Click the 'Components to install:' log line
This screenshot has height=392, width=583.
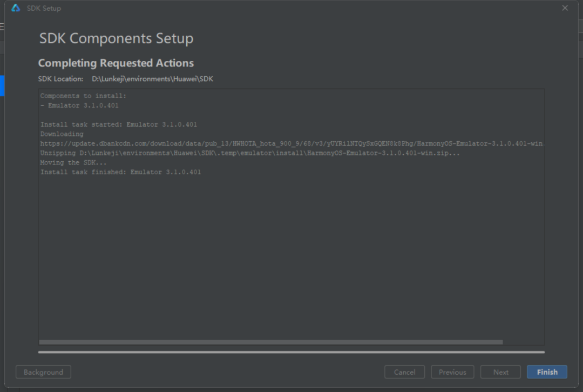tap(83, 96)
